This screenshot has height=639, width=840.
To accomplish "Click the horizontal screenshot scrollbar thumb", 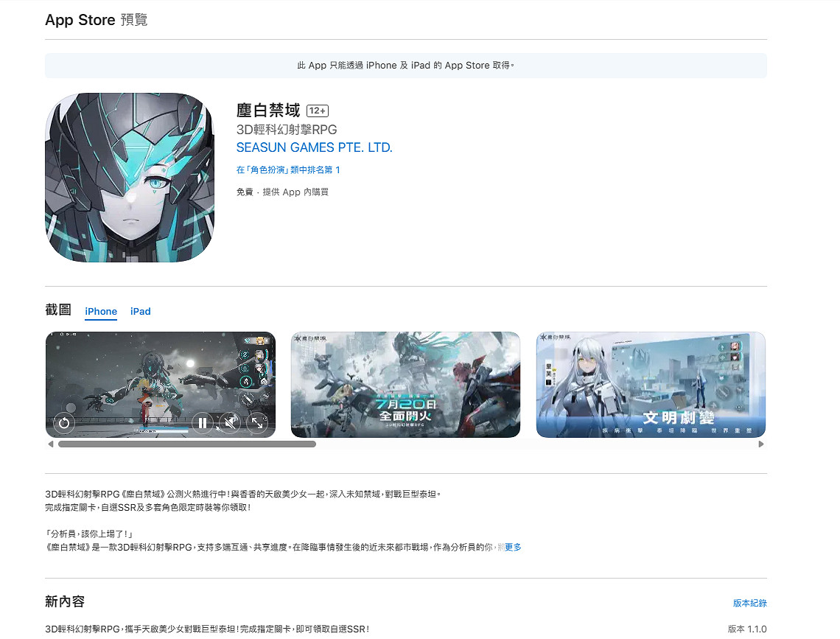I will tap(186, 444).
